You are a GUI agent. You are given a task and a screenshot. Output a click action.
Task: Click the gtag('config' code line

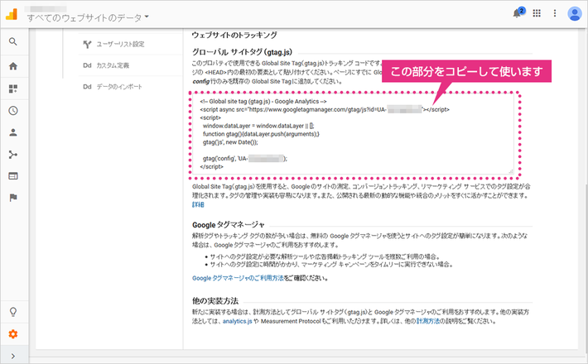245,158
